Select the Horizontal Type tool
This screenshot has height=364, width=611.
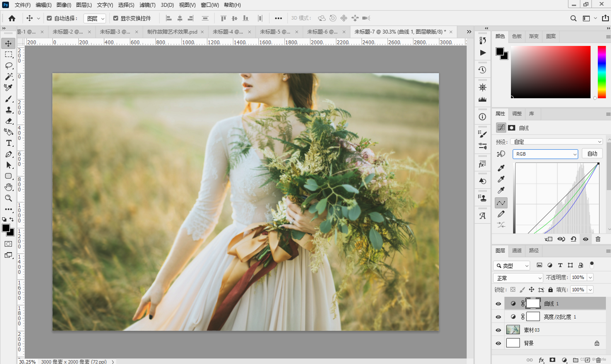tap(9, 143)
